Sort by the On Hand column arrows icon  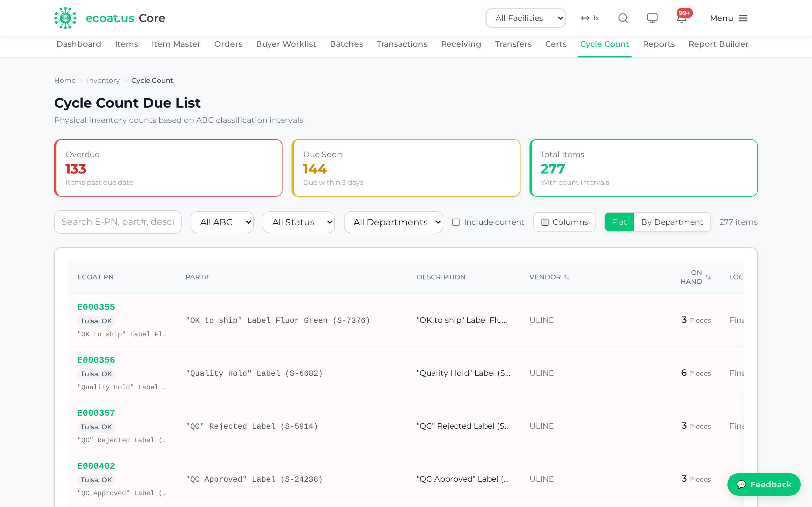tap(708, 277)
